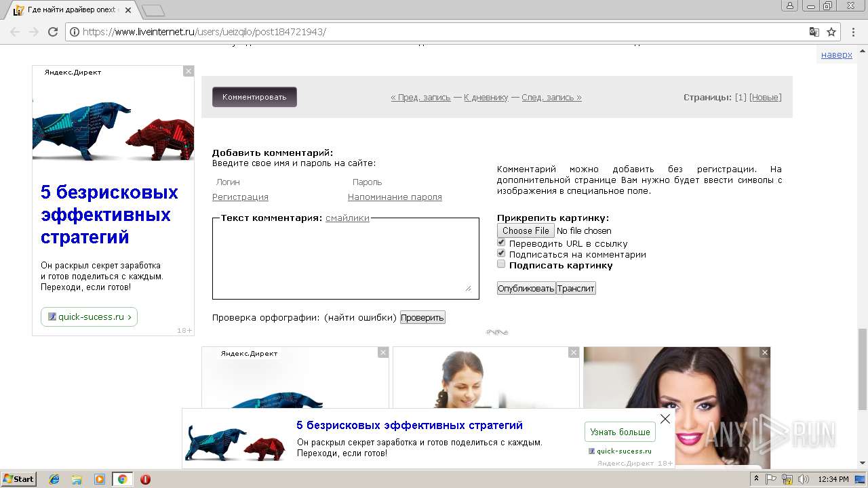Viewport: 868px width, 488px height.
Task: Open a new tab
Action: tap(153, 10)
